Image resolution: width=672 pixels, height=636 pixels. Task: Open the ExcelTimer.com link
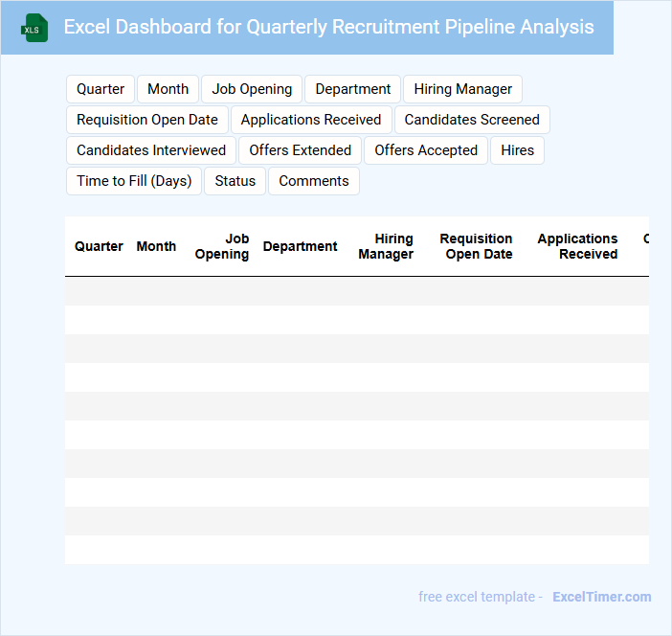[x=601, y=597]
